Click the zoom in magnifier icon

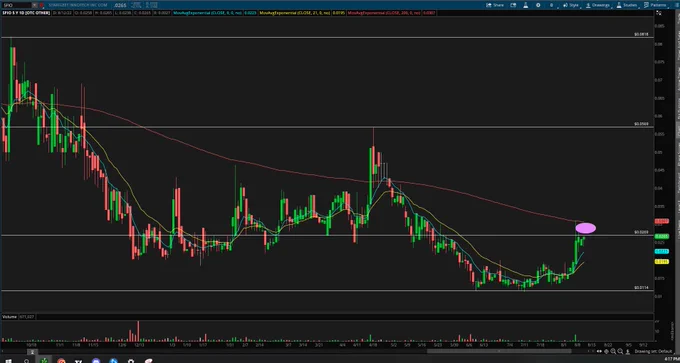613,351
